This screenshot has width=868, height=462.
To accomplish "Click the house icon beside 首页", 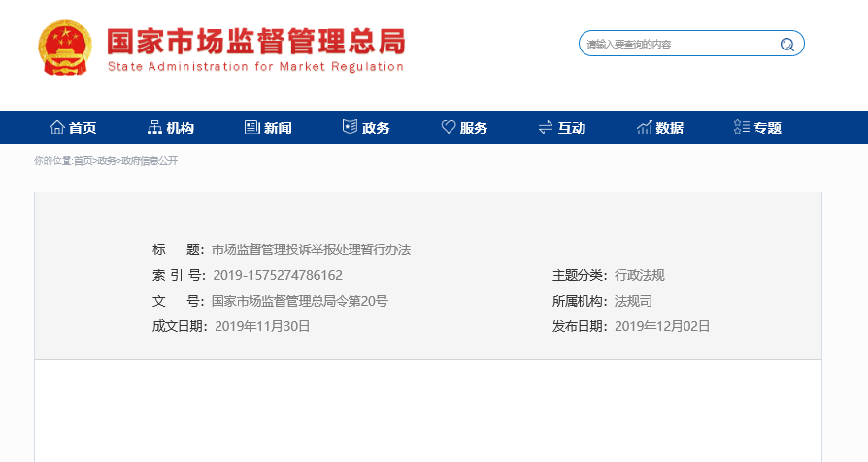I will click(x=56, y=127).
